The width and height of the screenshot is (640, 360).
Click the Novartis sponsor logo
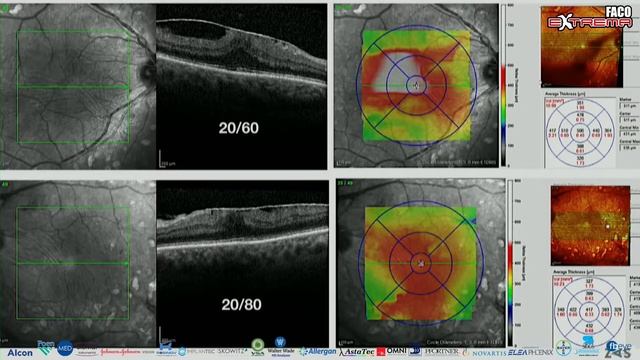(x=489, y=353)
